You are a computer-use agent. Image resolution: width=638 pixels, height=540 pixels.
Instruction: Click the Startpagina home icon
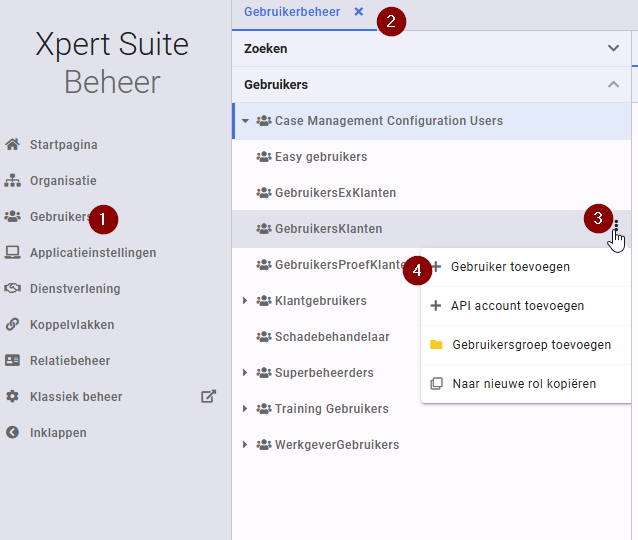[12, 144]
